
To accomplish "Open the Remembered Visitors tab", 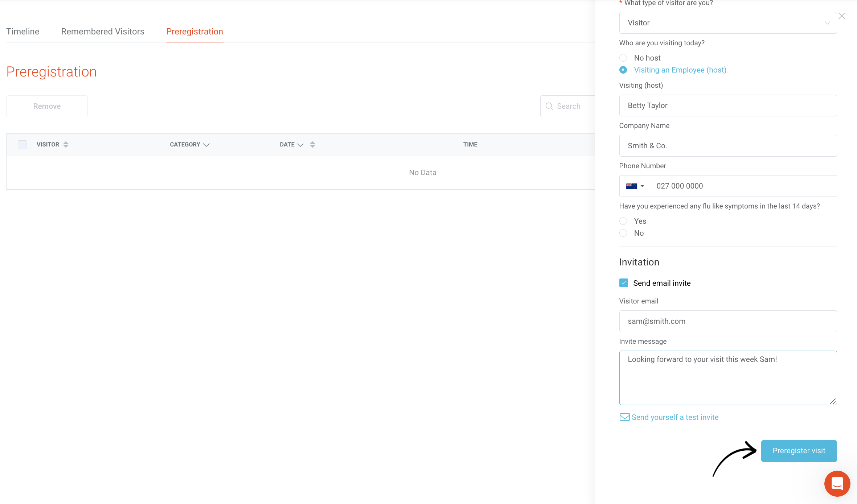I will (x=103, y=32).
